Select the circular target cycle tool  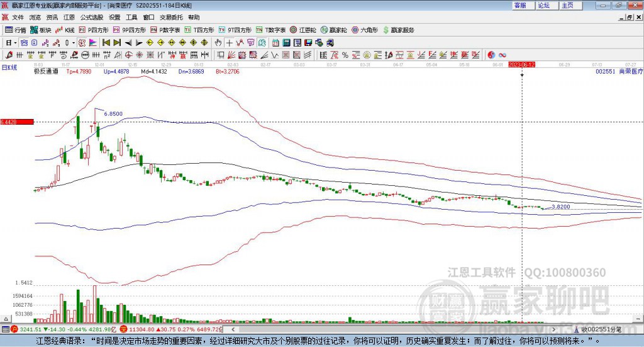tap(128, 55)
